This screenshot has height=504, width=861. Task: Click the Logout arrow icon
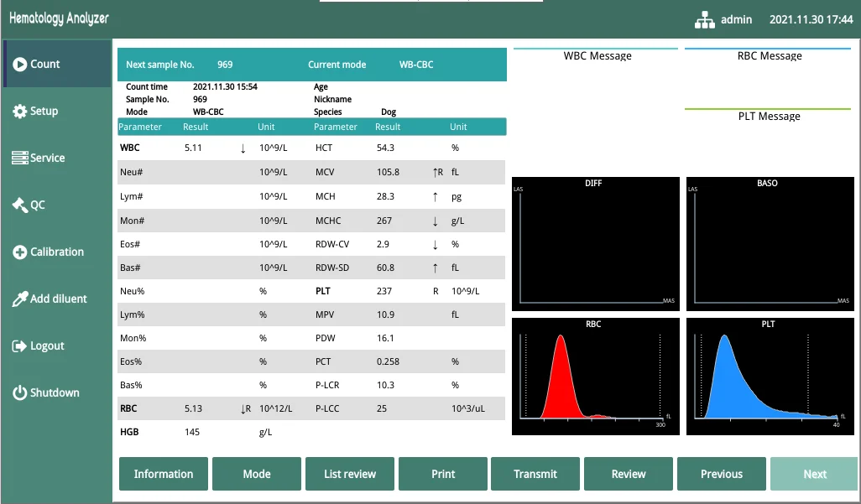19,346
